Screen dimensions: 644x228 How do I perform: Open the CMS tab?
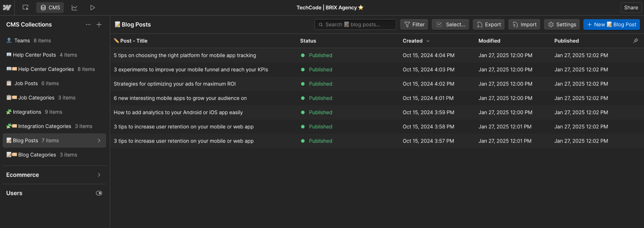pyautogui.click(x=50, y=7)
